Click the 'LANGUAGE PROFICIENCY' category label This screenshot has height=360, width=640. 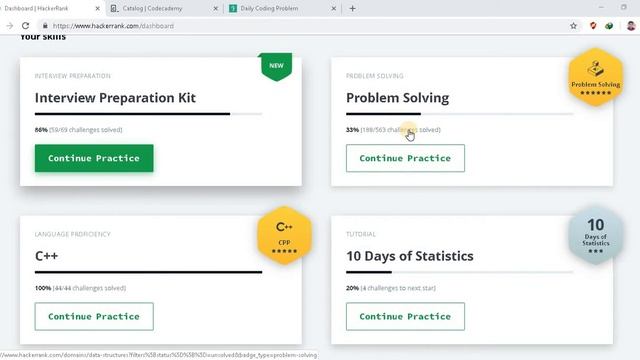pos(73,234)
